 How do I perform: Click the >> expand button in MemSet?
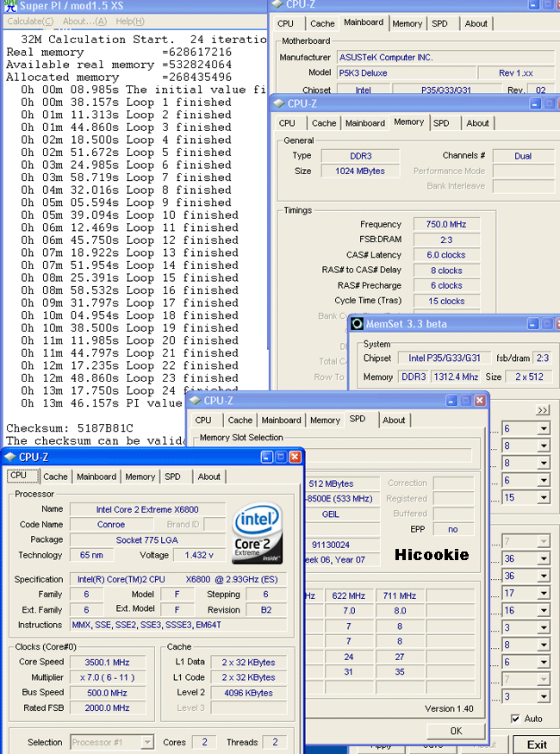coord(543,410)
